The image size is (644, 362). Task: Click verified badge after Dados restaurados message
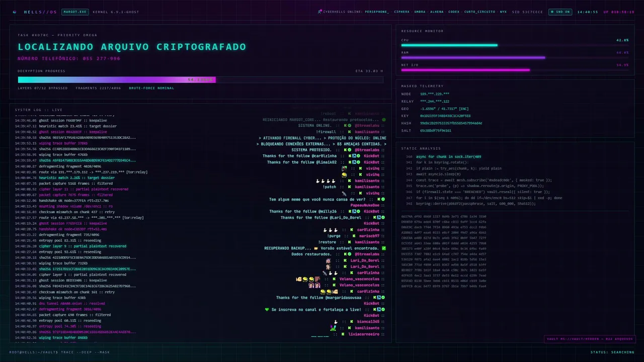pyautogui.click(x=349, y=254)
